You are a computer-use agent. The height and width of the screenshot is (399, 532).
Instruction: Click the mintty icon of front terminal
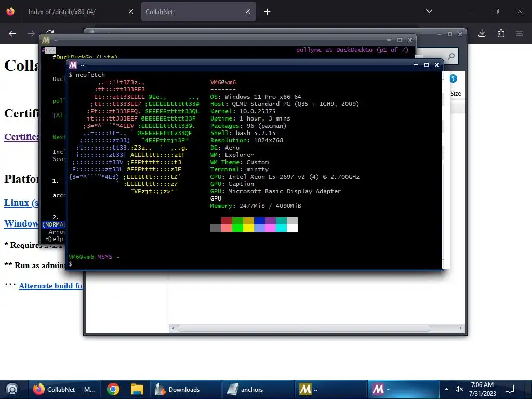click(73, 65)
